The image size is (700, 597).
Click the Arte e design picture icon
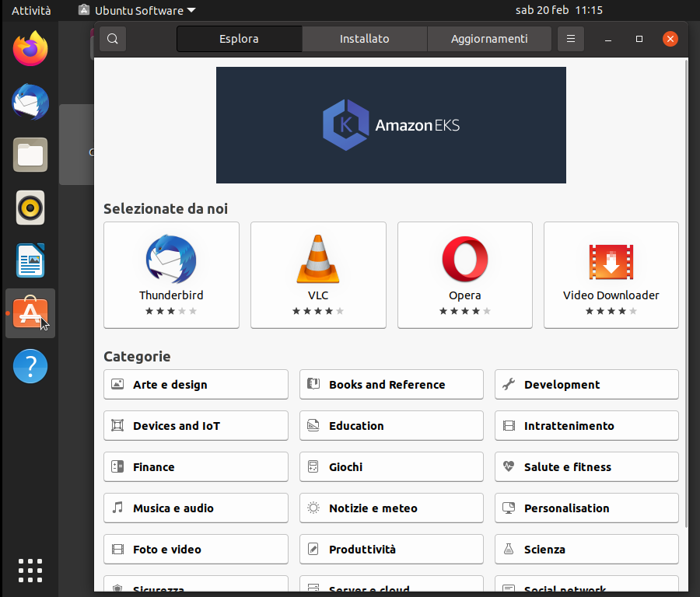coord(117,384)
